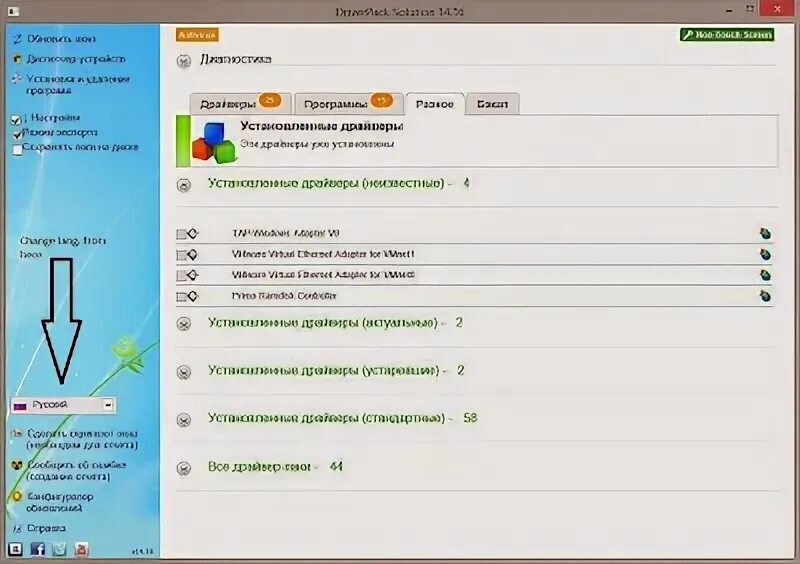Select VMware Virtual Ethernet Adapter for VMnet8 text

tap(323, 275)
